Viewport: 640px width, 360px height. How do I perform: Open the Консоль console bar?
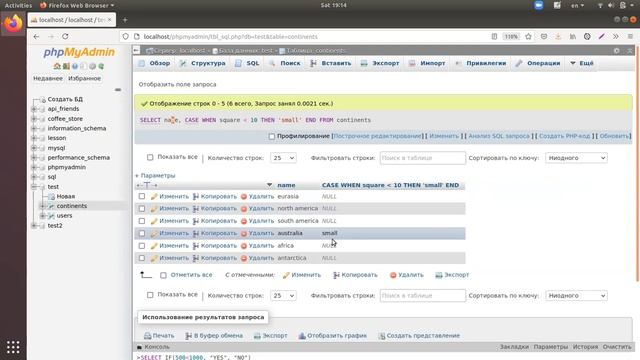[157, 347]
